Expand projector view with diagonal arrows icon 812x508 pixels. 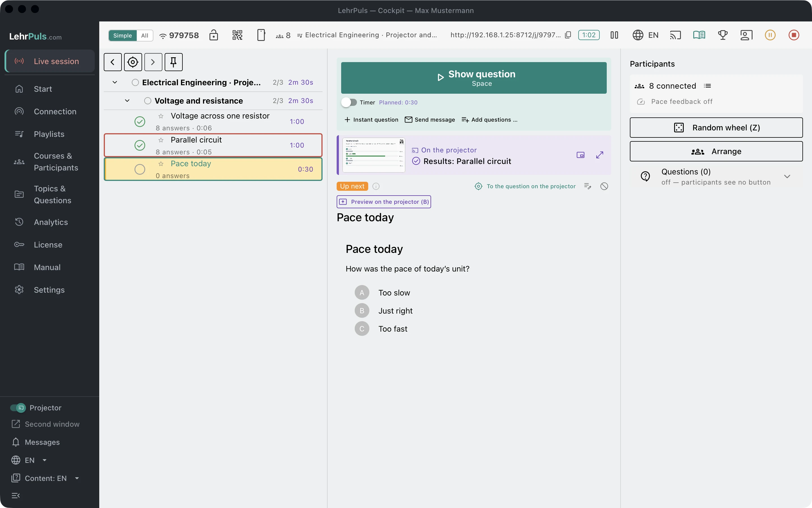tap(600, 155)
